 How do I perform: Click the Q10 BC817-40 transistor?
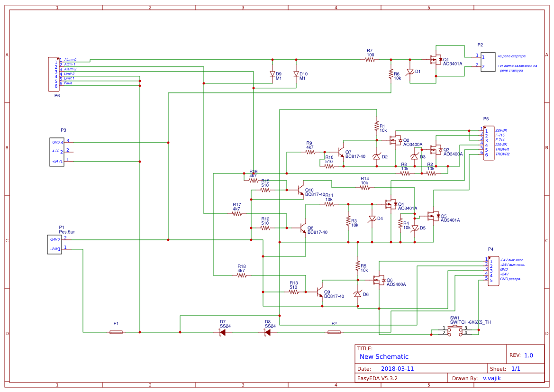pos(300,190)
